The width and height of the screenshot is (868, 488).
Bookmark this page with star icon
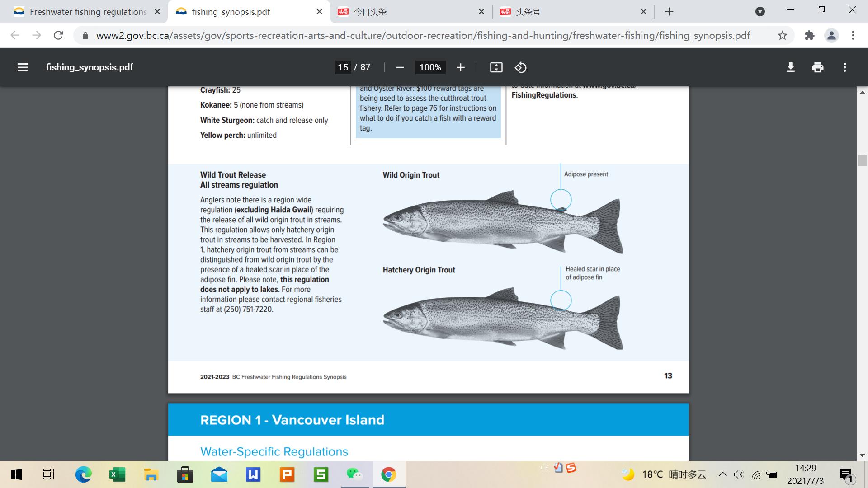pos(782,35)
